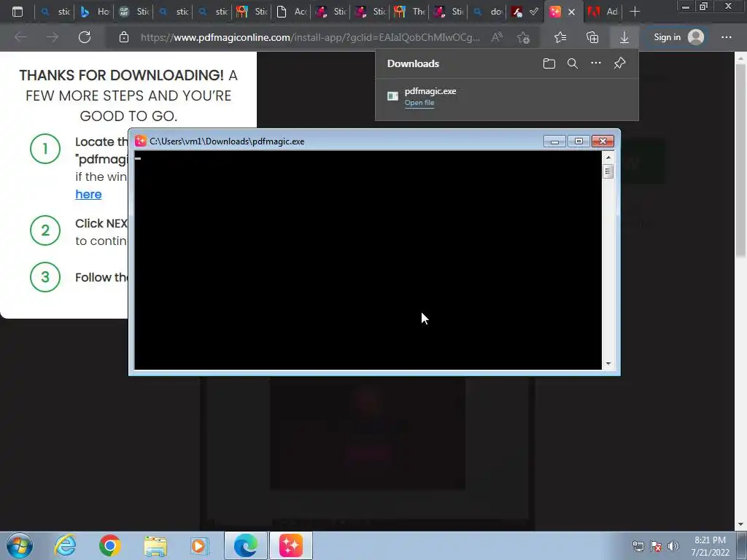This screenshot has height=560, width=747.
Task: Open the Windows Start menu
Action: pos(20,545)
